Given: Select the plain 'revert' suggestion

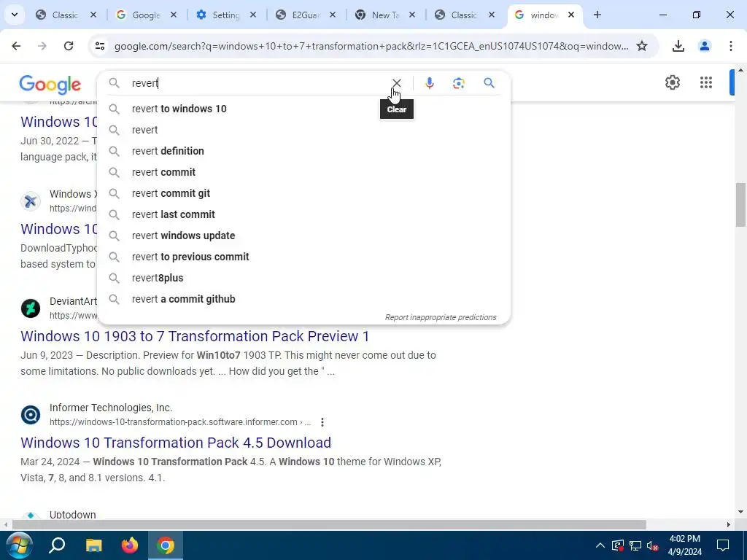Looking at the screenshot, I should [303, 130].
